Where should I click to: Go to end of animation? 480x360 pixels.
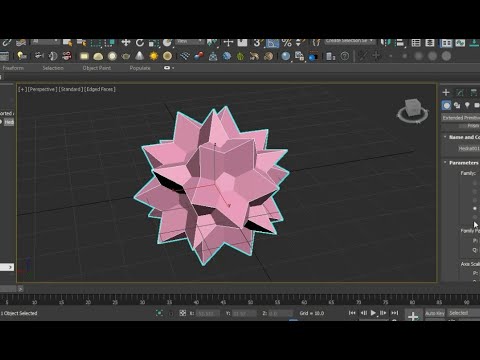click(395, 313)
